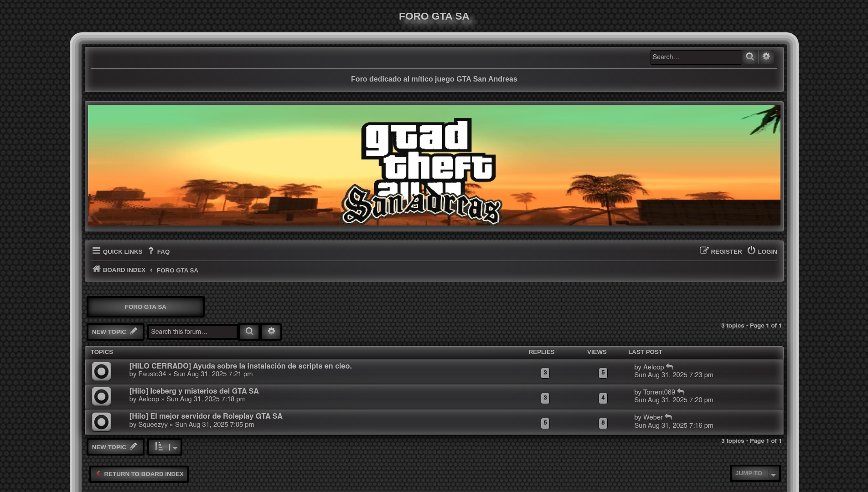Open topic El mejor servidor de Roleplay
Screen dimensions: 868x492
coord(206,416)
